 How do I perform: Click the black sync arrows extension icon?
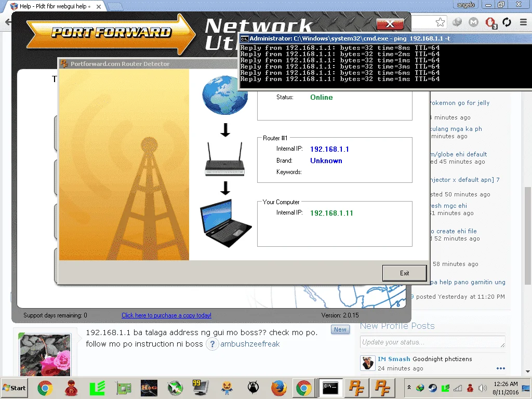click(507, 22)
